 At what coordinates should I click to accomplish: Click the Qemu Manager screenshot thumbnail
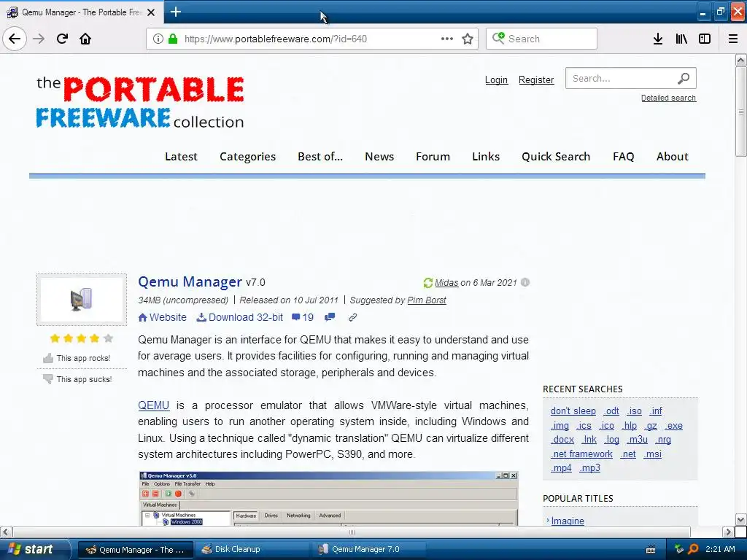click(328, 499)
